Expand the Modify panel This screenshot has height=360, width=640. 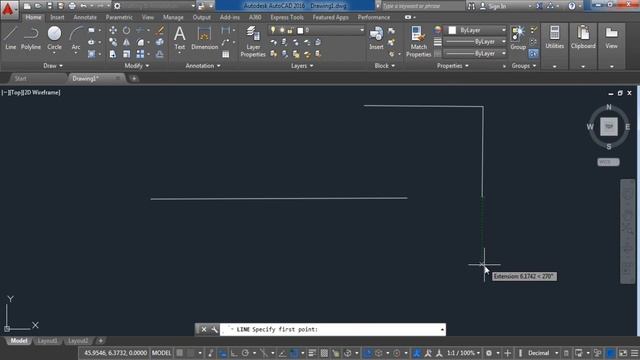(137, 66)
